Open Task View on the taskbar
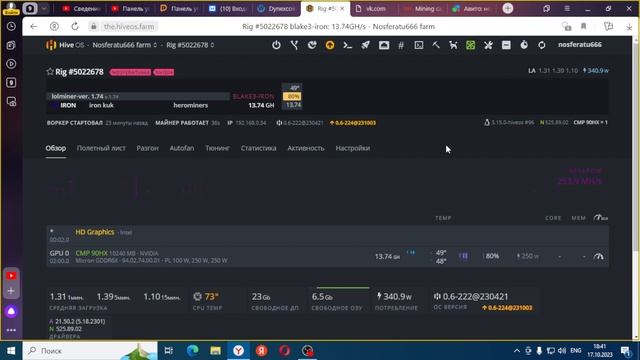This screenshot has height=360, width=640. 169,351
